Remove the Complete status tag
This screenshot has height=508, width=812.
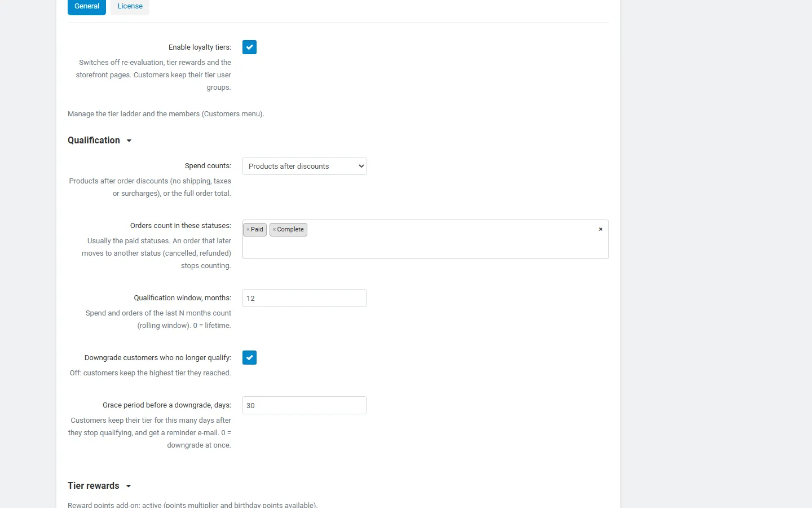tap(274, 230)
